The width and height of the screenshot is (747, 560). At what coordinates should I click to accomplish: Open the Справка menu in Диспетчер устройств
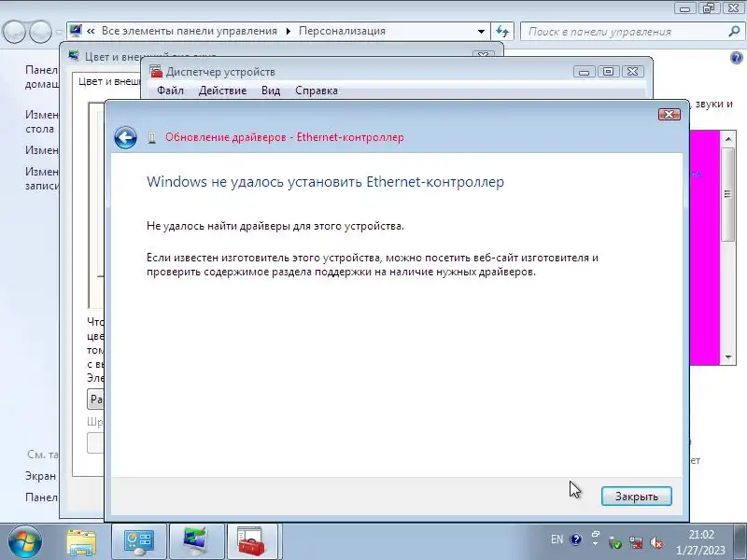pyautogui.click(x=317, y=91)
